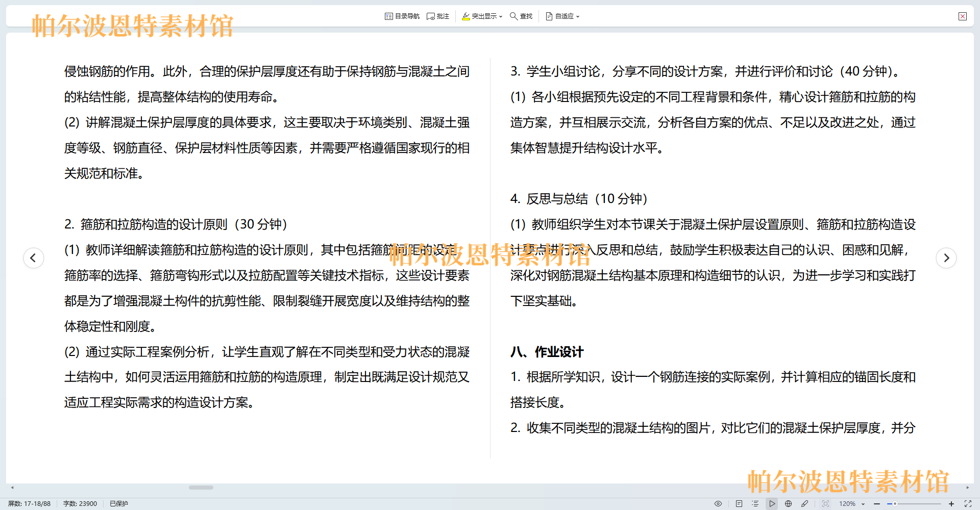Switch to page layout view icon
Image resolution: width=980 pixels, height=510 pixels.
click(739, 503)
